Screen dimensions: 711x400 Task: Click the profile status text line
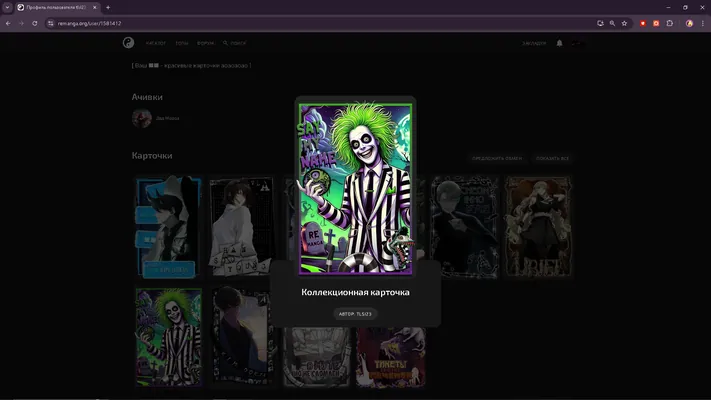tap(191, 65)
